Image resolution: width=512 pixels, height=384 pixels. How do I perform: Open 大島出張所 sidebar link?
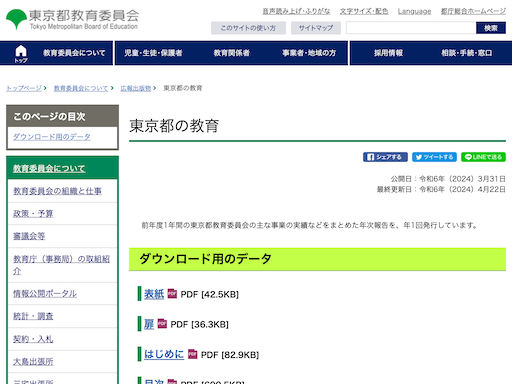point(33,362)
